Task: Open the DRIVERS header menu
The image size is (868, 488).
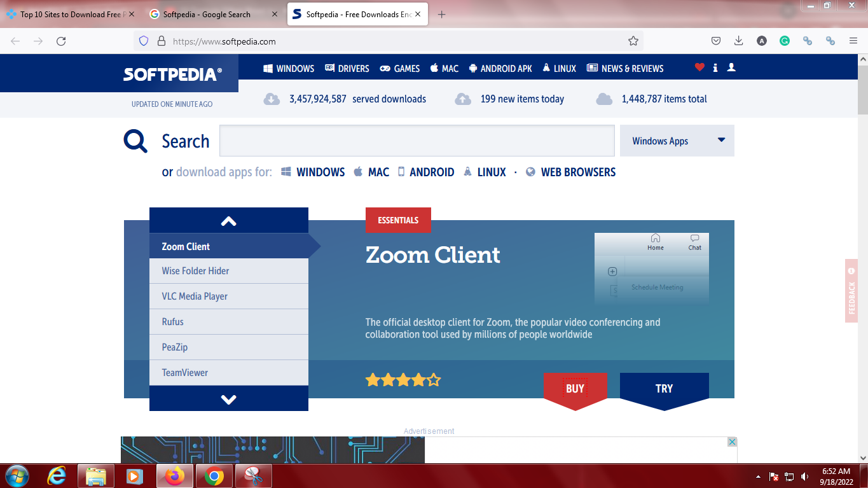Action: coord(347,68)
